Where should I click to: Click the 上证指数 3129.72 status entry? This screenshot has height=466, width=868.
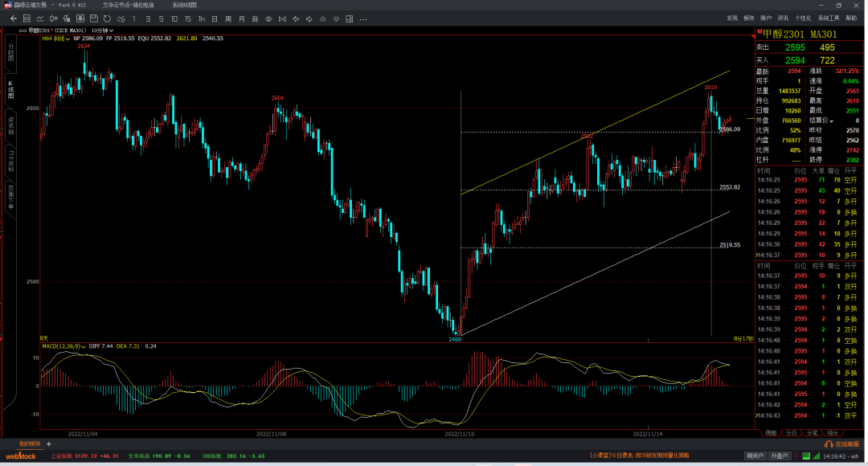(84, 456)
